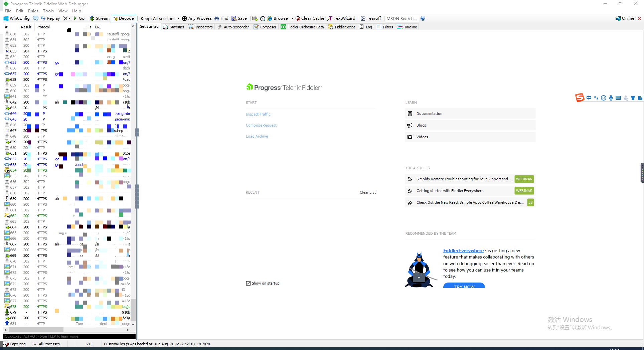644x350 pixels.
Task: Open the React Sample App article
Action: pos(470,202)
